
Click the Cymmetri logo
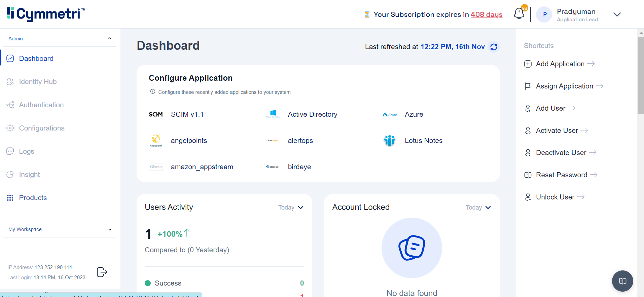[x=46, y=14]
